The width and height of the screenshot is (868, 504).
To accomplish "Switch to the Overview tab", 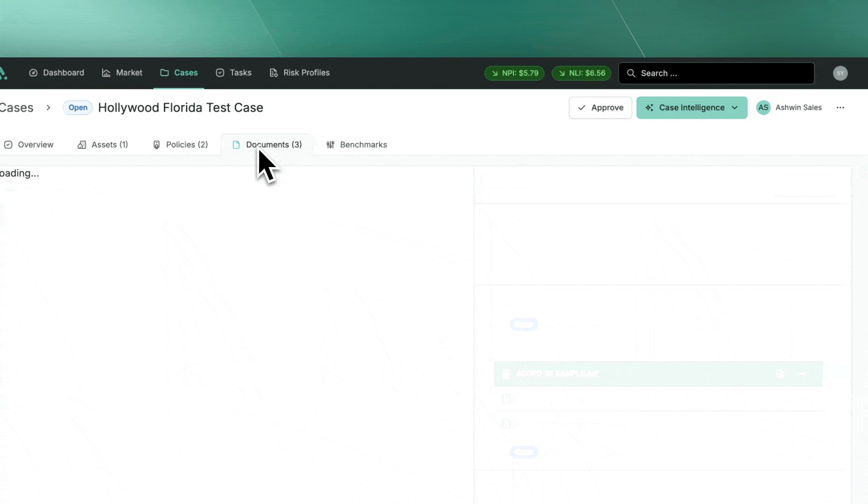I will coord(29,145).
